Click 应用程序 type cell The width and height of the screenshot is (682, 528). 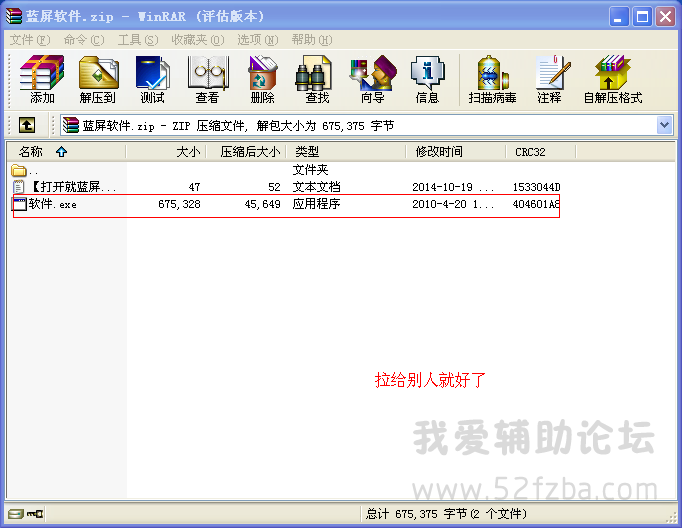[x=316, y=204]
